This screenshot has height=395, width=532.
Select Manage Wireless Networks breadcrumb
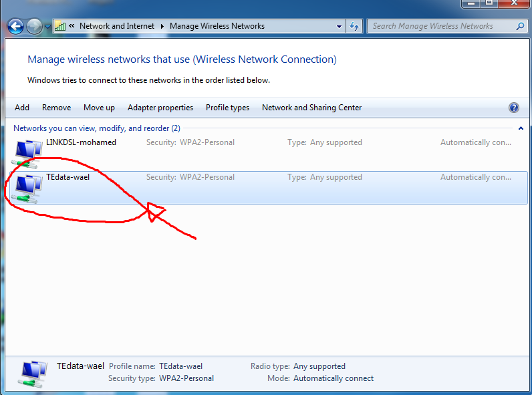tap(217, 26)
